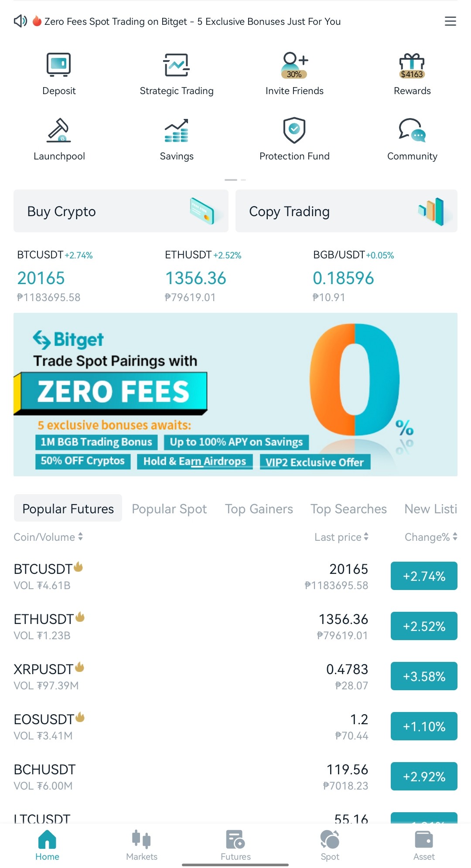Open the hamburger menu icon

pos(451,21)
